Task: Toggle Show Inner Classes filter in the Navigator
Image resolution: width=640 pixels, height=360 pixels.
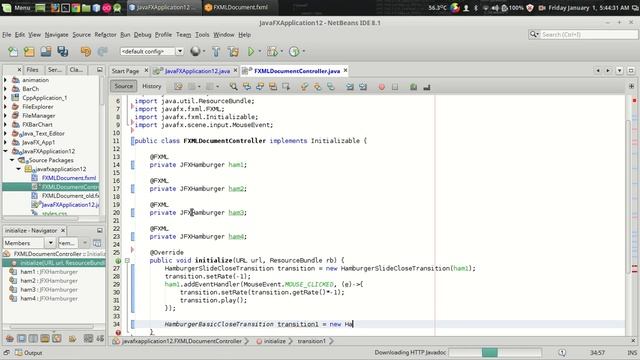Action: pos(57,338)
